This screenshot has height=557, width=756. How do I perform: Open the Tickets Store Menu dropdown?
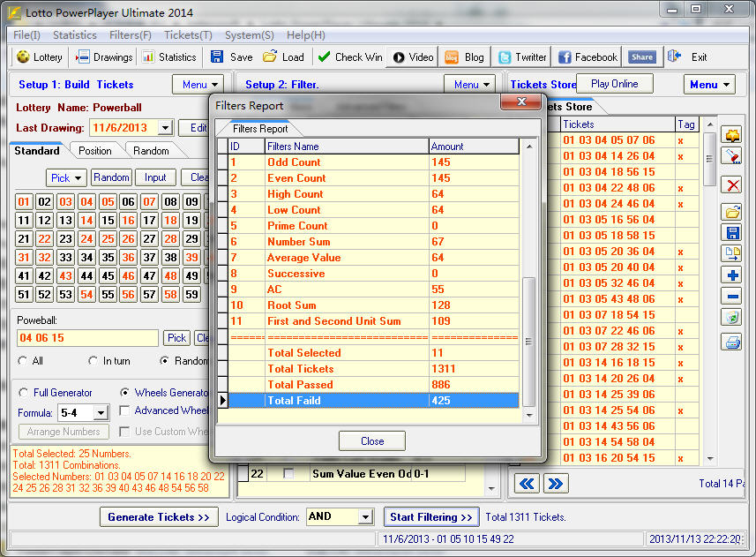[x=709, y=85]
